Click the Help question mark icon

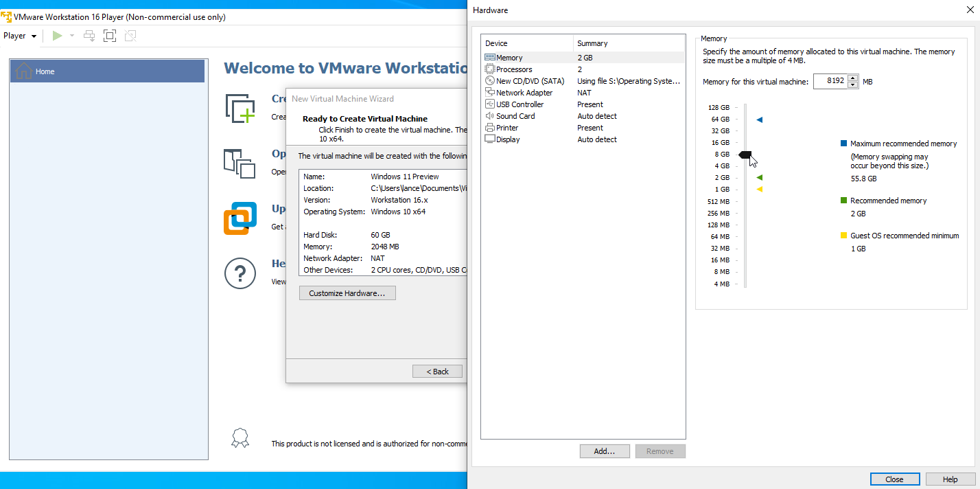[240, 274]
